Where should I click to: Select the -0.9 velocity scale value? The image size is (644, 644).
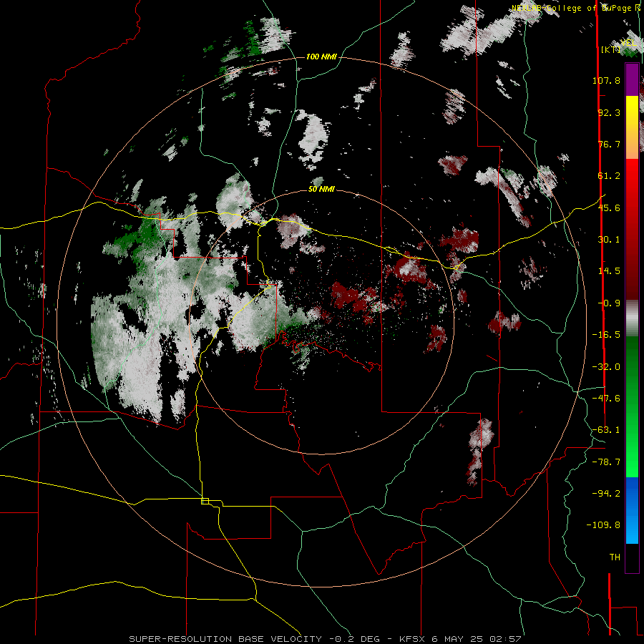609,303
